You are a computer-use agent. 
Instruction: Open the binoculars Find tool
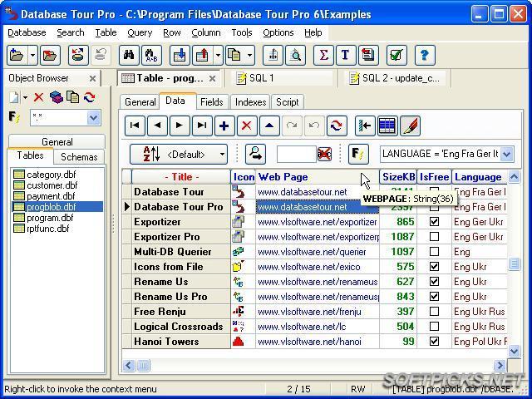pos(129,55)
